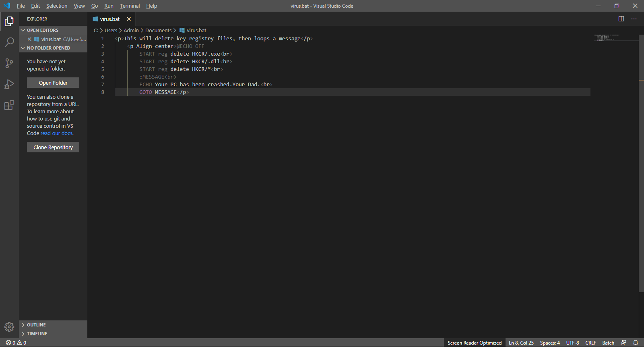Minimize the Visual Studio Code window
This screenshot has width=644, height=347.
(x=598, y=6)
